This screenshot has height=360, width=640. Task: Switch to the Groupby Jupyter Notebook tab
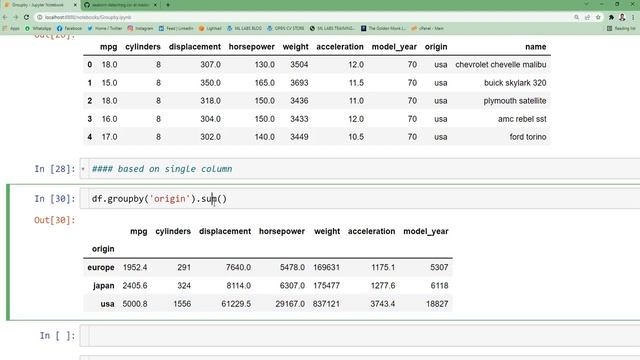click(x=40, y=5)
